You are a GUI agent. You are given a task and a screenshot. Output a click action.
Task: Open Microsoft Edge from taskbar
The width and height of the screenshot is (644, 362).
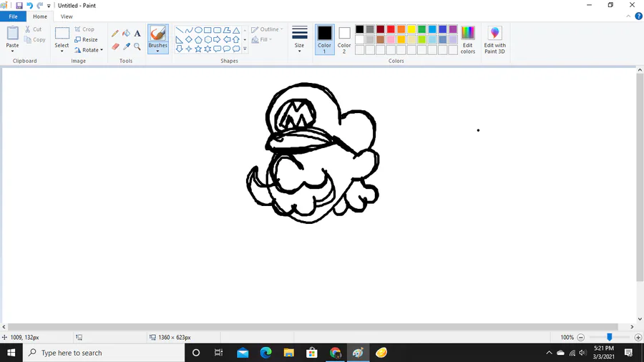(265, 353)
